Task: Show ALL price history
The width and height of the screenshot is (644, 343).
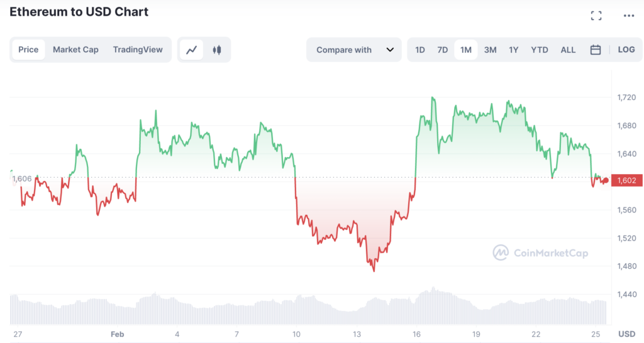Action: pos(568,50)
